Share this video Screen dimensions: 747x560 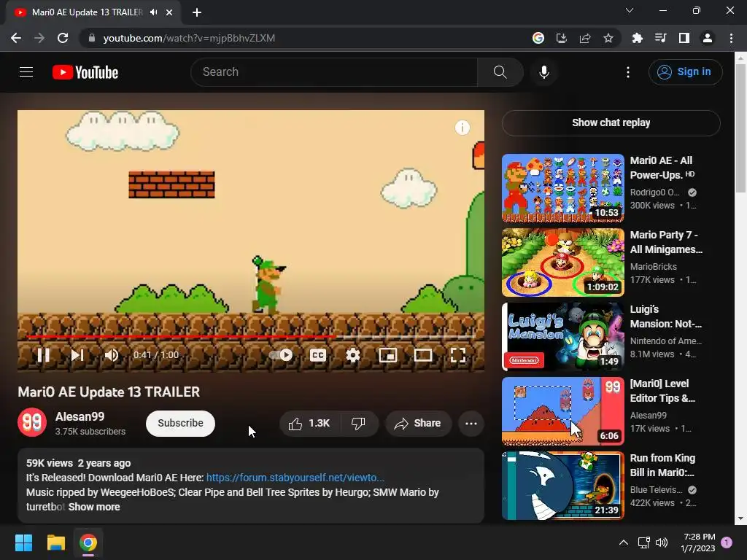[x=418, y=424]
